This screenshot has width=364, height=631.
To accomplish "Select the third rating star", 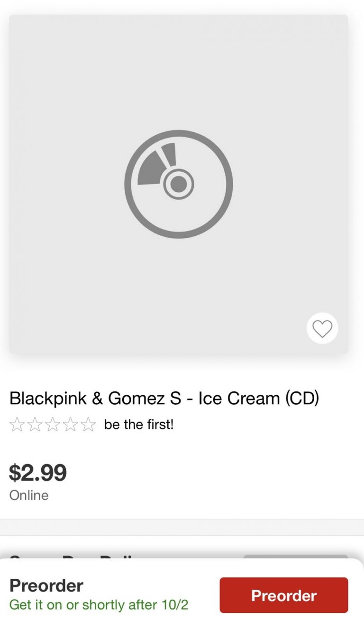I will (x=52, y=425).
